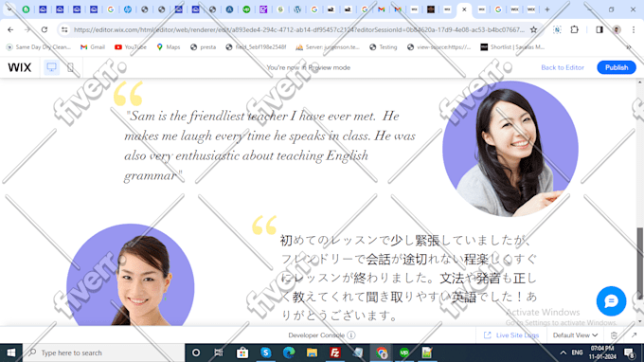This screenshot has height=362, width=644.
Task: Open FileZilla from the taskbar
Action: pyautogui.click(x=334, y=353)
